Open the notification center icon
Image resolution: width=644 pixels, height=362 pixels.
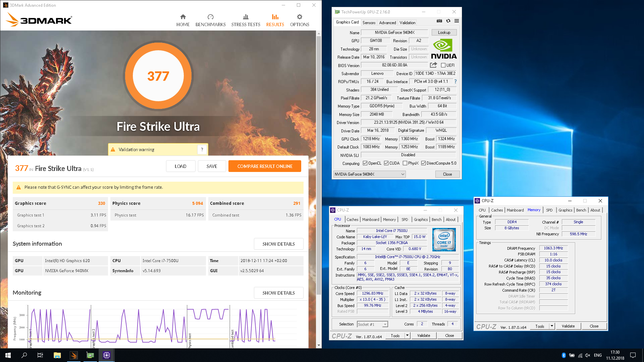(633, 355)
